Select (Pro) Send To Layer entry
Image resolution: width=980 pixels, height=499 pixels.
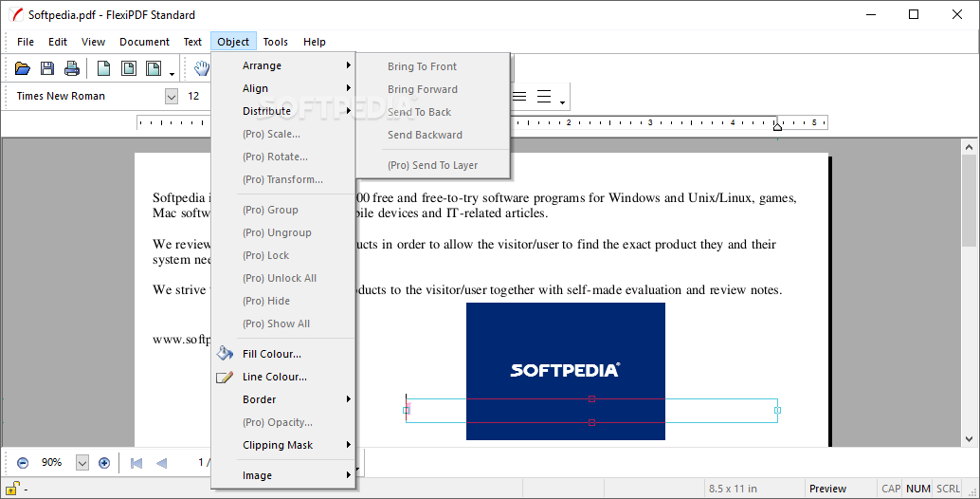[x=434, y=165]
